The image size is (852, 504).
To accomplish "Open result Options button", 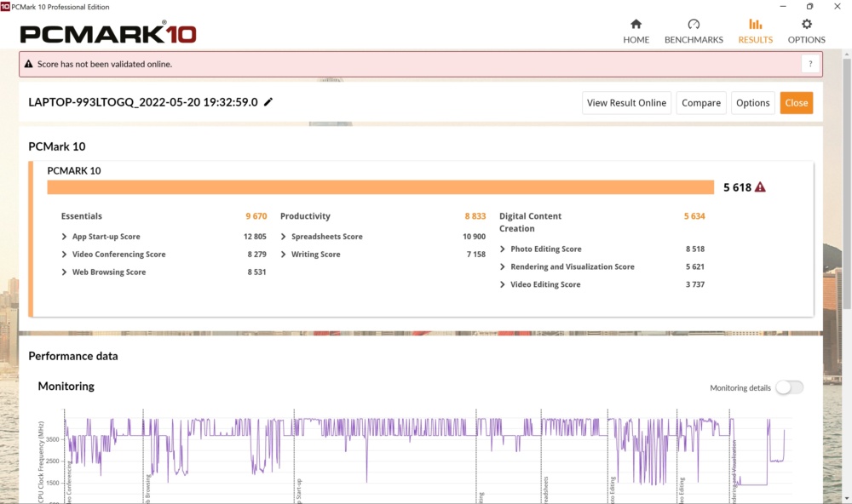I will [752, 103].
